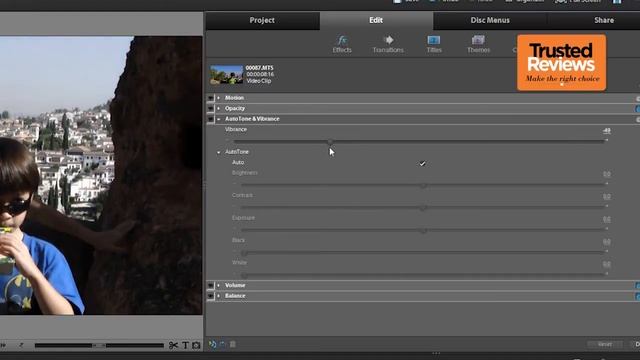
Task: Expand the Balance properties
Action: (x=219, y=296)
